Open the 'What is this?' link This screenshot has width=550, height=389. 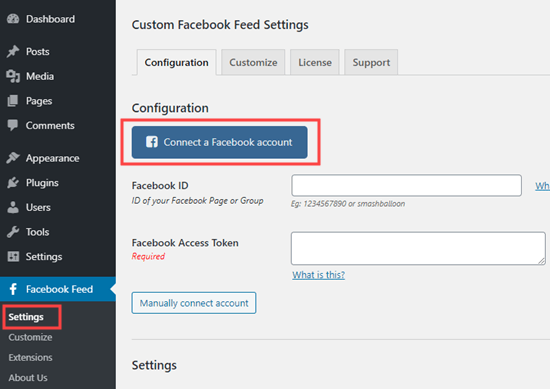pyautogui.click(x=318, y=275)
